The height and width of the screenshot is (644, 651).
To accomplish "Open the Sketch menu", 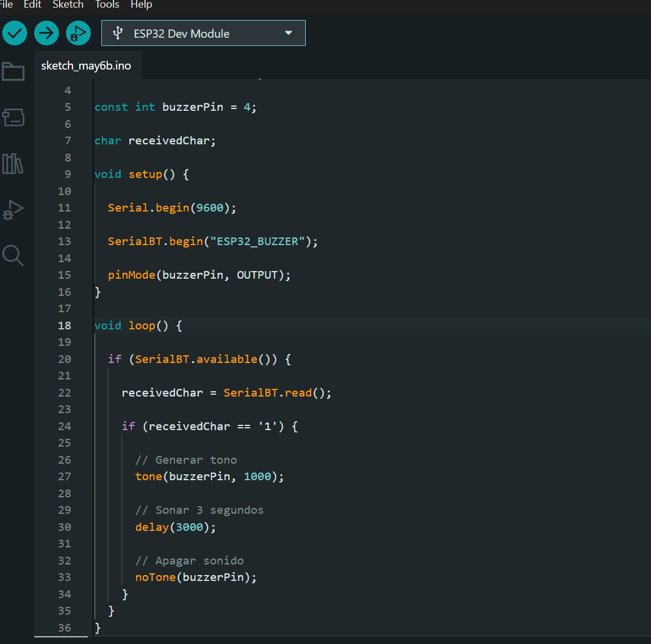I will 68,5.
